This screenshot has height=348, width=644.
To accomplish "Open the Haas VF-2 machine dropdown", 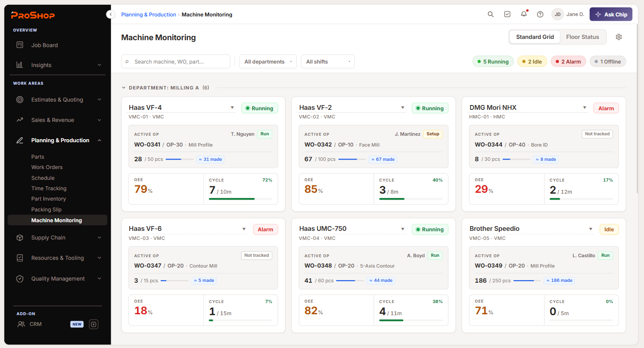I will click(402, 108).
